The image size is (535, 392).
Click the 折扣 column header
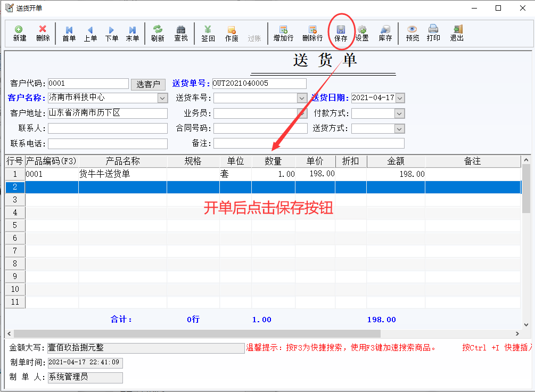tap(351, 161)
